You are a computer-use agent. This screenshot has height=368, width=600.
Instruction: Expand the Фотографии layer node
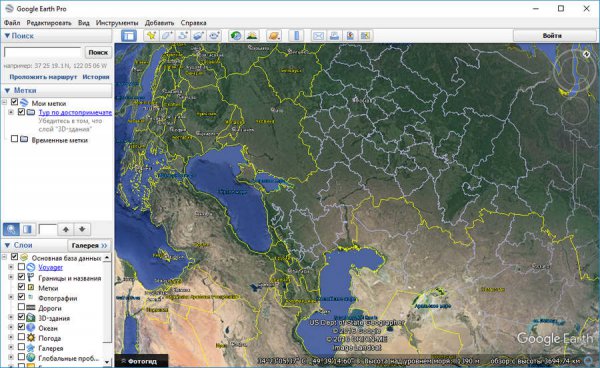pos(11,297)
